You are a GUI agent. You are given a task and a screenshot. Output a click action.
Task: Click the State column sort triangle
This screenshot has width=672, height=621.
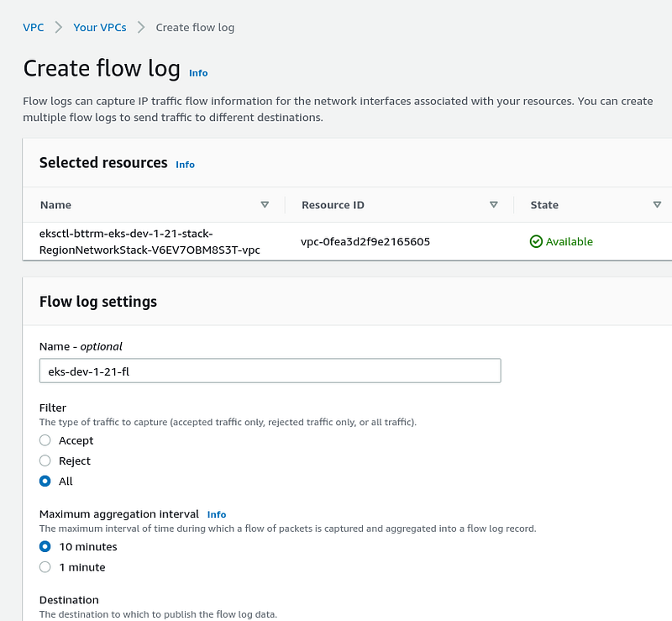point(657,205)
